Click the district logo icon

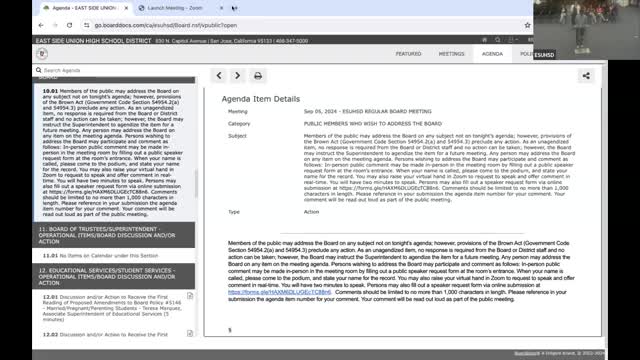[x=42, y=53]
